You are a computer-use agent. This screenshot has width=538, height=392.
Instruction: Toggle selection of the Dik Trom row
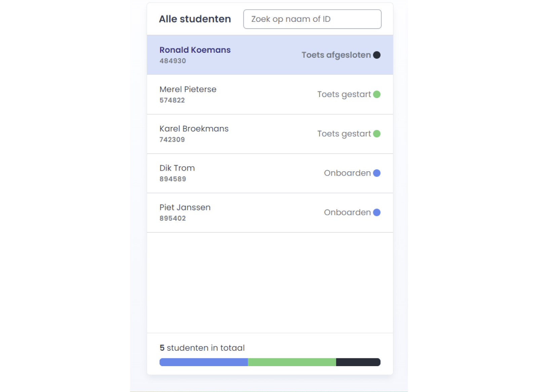click(x=269, y=173)
